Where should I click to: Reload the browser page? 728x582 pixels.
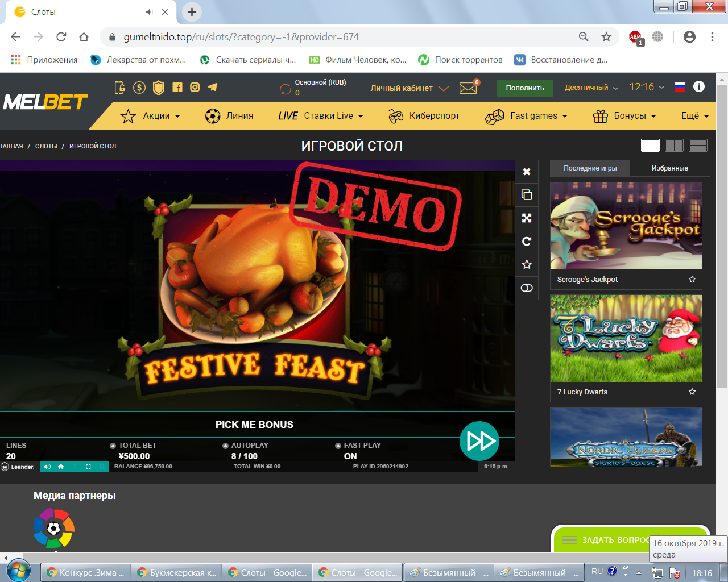tap(61, 37)
